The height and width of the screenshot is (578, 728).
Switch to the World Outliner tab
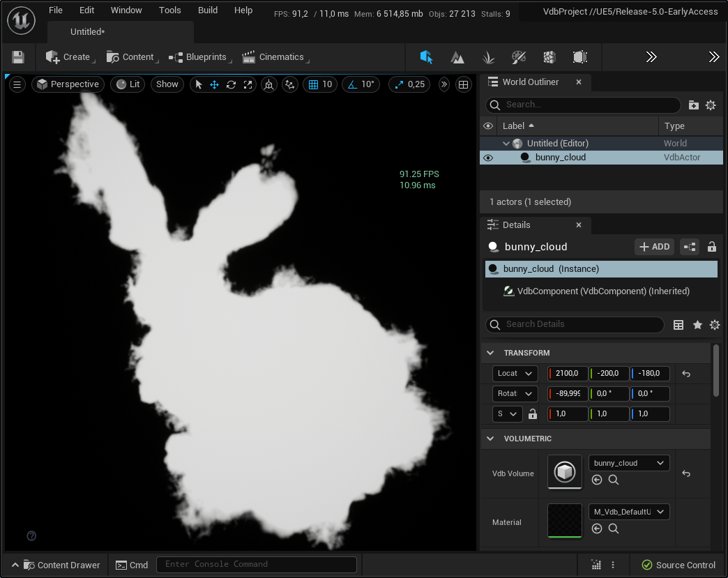coord(530,82)
